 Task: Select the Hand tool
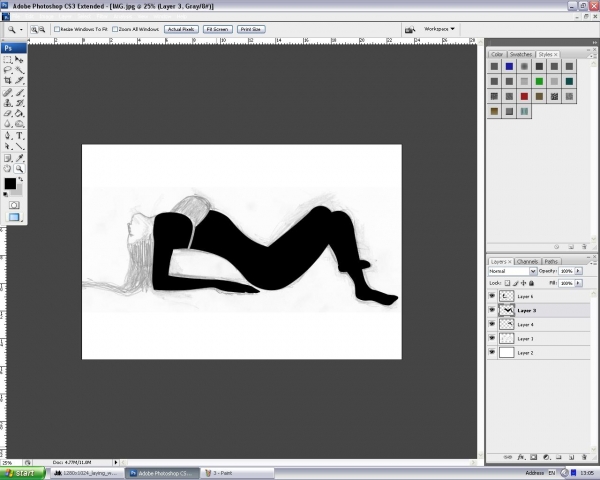tap(8, 169)
